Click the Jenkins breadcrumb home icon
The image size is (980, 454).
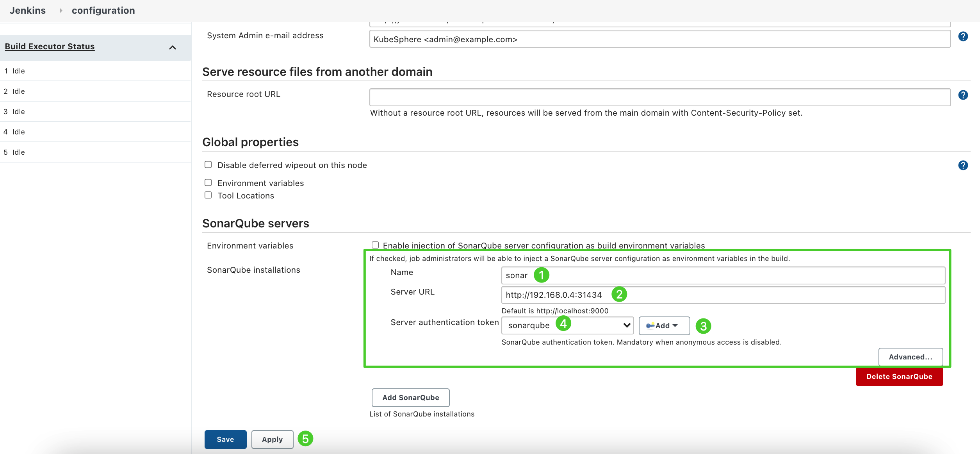click(x=28, y=10)
